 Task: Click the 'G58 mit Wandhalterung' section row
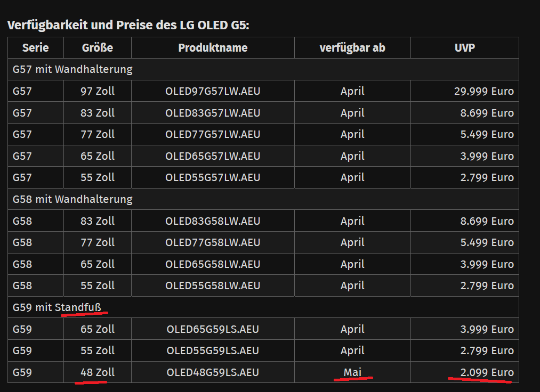click(70, 199)
